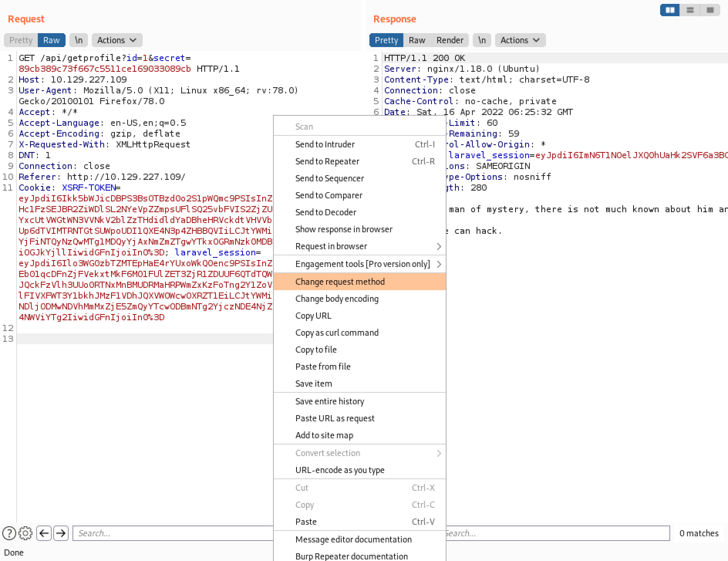Choose Send to Sequencer
The height and width of the screenshot is (561, 728).
click(359, 178)
